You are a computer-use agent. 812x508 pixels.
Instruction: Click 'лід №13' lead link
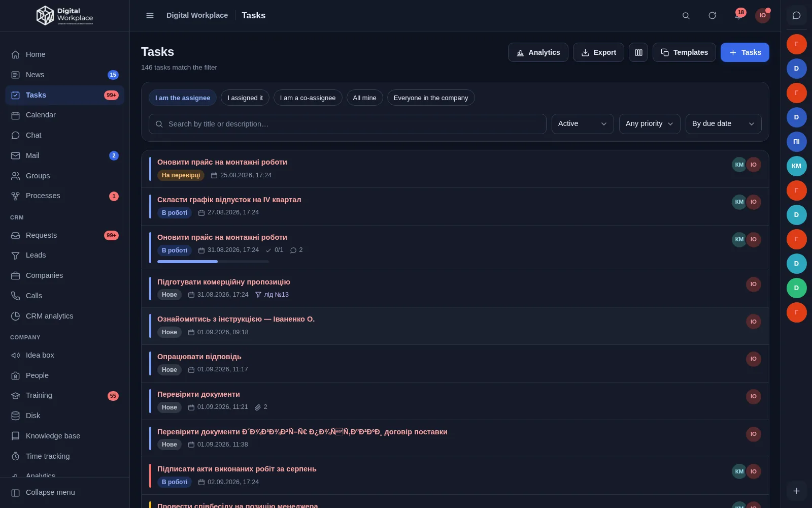point(272,295)
